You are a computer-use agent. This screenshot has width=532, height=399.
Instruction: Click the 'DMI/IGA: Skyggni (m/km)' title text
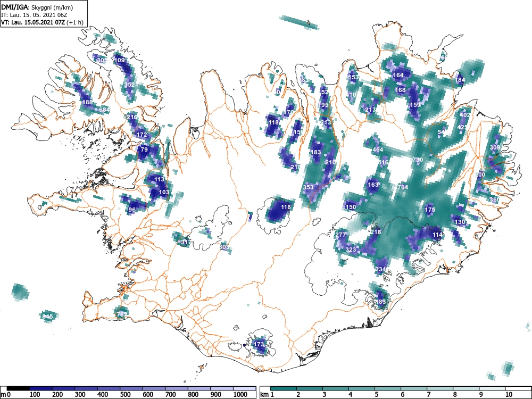(37, 7)
